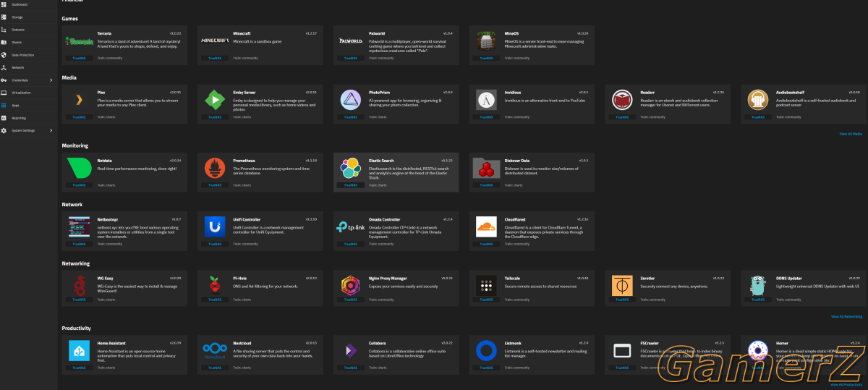
Task: Click the Readarr app title
Action: pyautogui.click(x=647, y=93)
